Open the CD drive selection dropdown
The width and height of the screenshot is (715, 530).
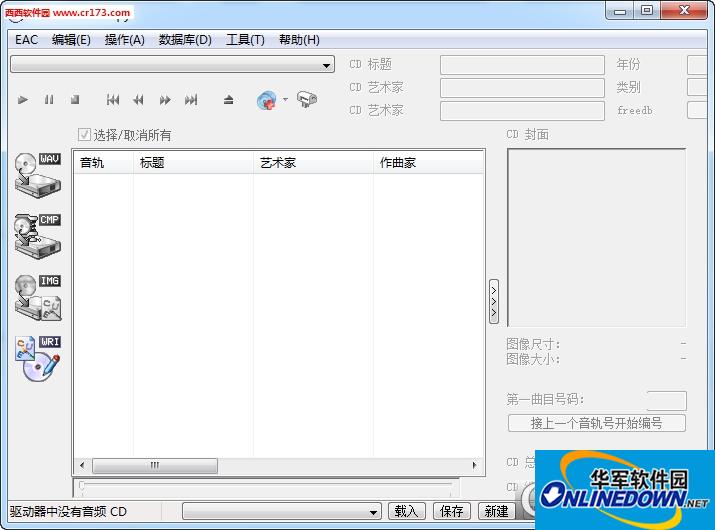[326, 65]
